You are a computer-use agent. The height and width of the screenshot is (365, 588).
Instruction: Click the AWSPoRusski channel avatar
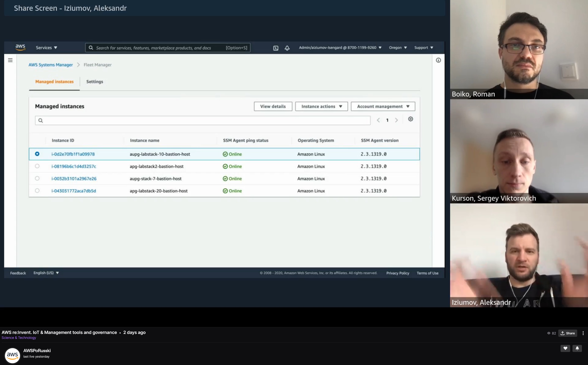coord(12,355)
